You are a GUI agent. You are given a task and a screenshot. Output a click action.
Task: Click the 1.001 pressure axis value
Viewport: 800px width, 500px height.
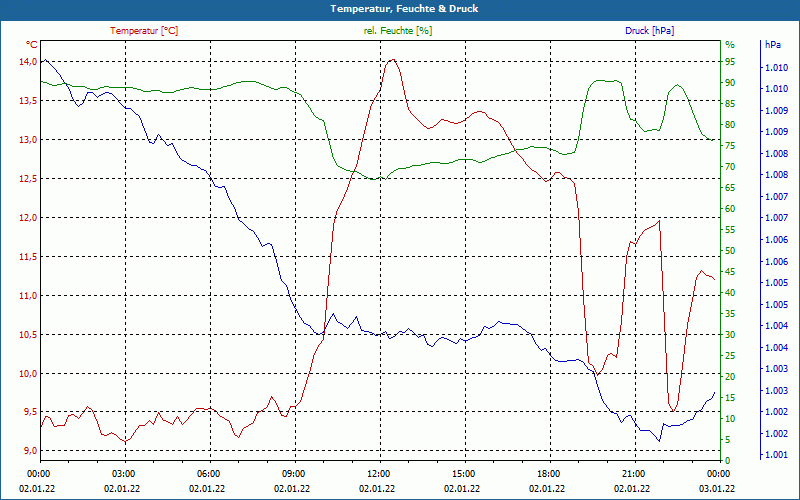[x=775, y=455]
